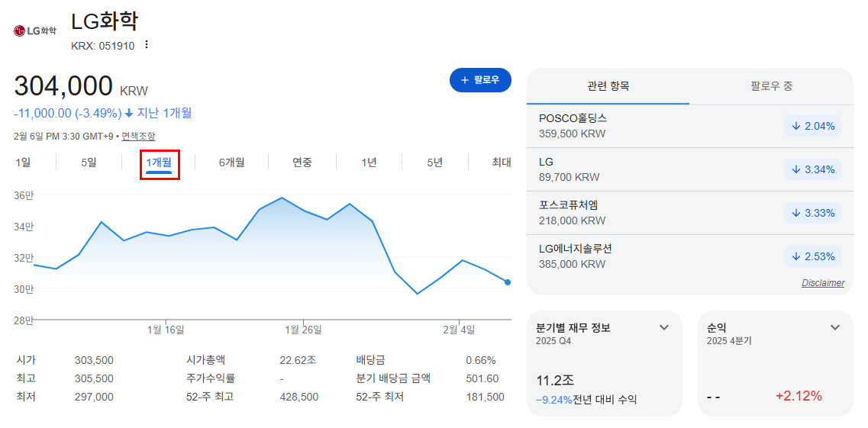Show the 최대 chart range
Image resolution: width=868 pixels, height=428 pixels.
[x=501, y=163]
